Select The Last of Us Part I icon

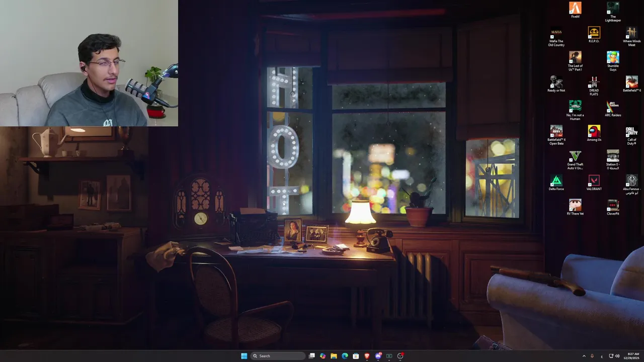click(575, 61)
